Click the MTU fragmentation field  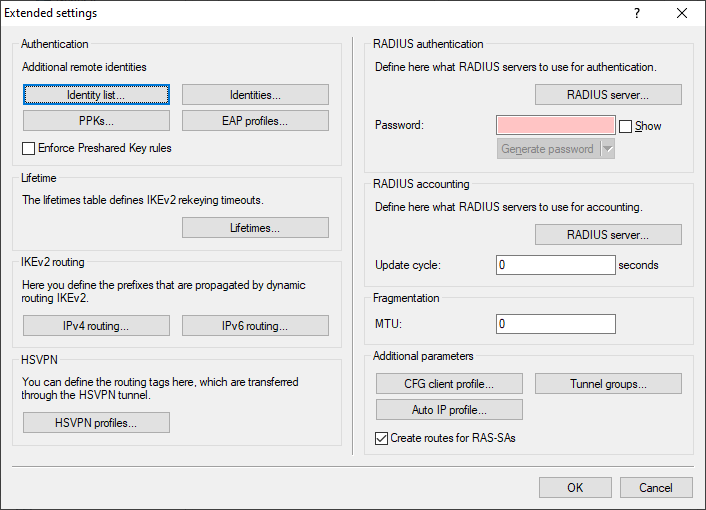555,324
